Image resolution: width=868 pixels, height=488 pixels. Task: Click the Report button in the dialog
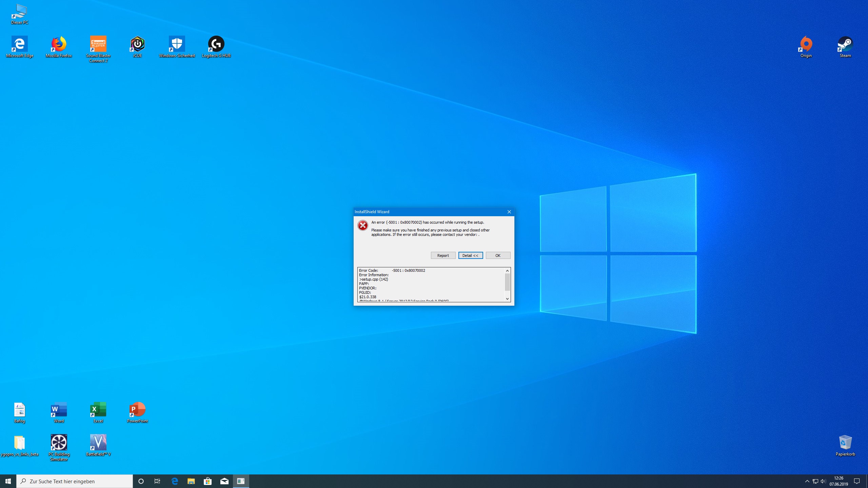(443, 256)
